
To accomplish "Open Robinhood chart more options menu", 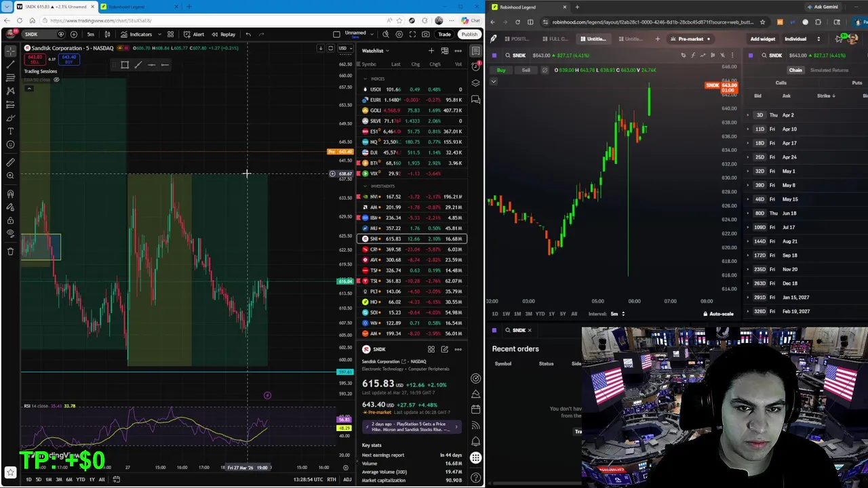I will click(x=732, y=56).
